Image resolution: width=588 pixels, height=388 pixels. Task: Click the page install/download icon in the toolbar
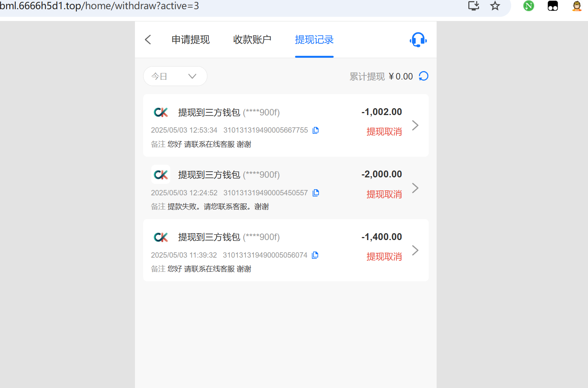pos(473,6)
